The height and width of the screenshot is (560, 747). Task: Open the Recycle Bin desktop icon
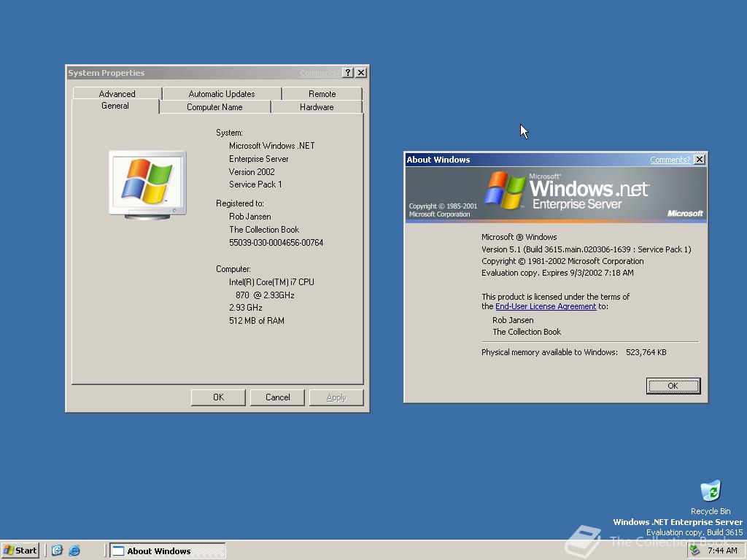tap(711, 497)
